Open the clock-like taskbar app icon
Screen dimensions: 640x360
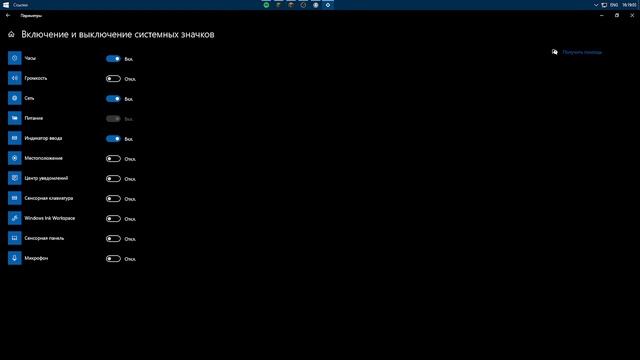(303, 5)
